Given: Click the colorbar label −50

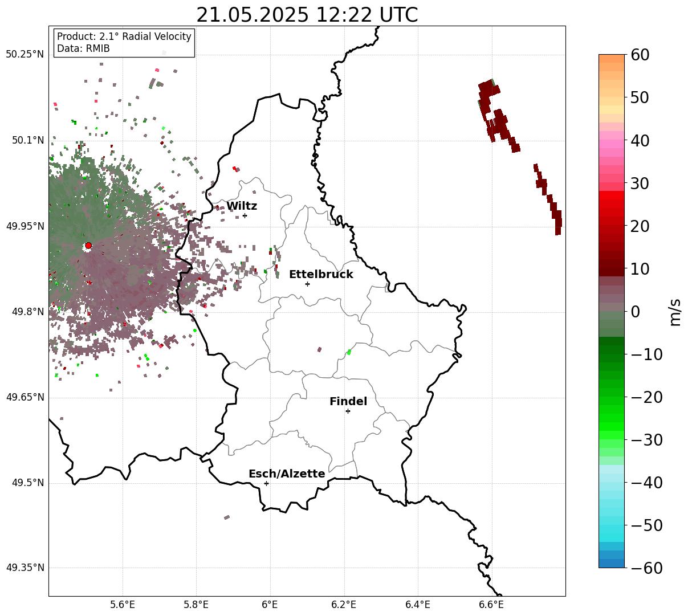Looking at the screenshot, I should click(646, 525).
